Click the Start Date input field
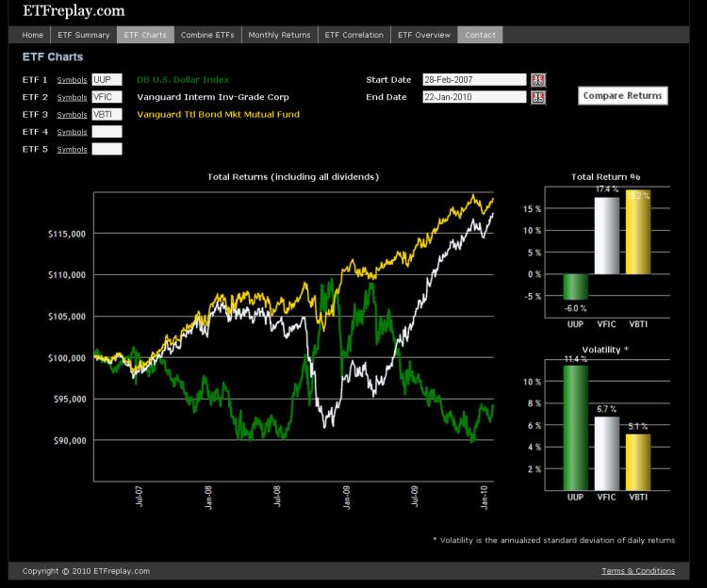This screenshot has height=588, width=707. 474,80
